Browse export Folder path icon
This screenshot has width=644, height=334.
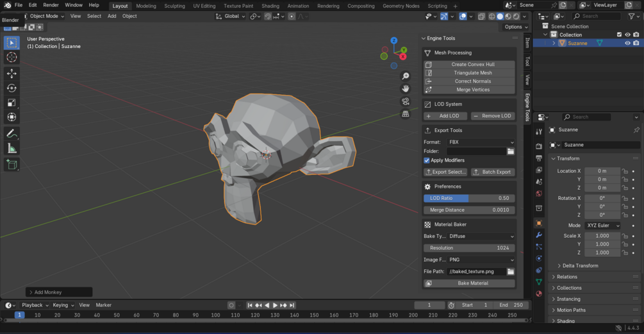click(x=511, y=151)
